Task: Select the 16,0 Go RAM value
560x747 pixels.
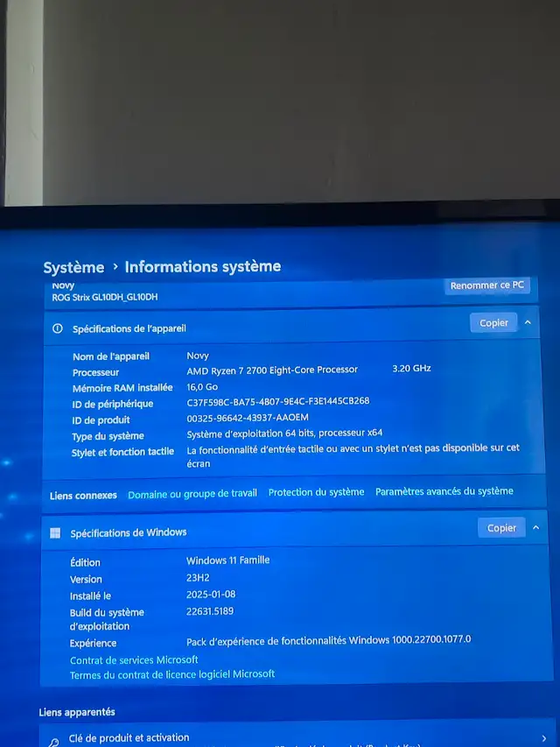Action: (x=202, y=387)
